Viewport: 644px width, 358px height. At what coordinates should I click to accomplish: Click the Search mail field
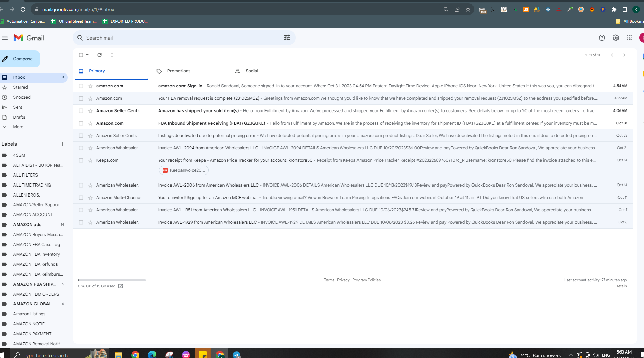point(184,38)
